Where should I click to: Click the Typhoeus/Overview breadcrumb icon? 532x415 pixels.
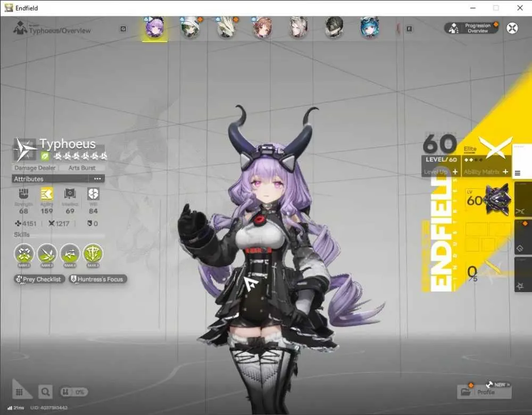point(20,28)
